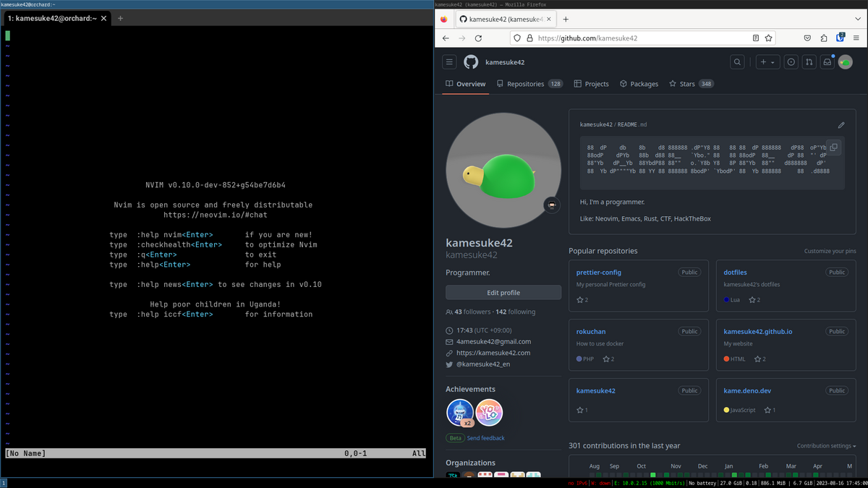Screen dimensions: 868x488
Task: Edit README with the pencil icon
Action: 841,125
